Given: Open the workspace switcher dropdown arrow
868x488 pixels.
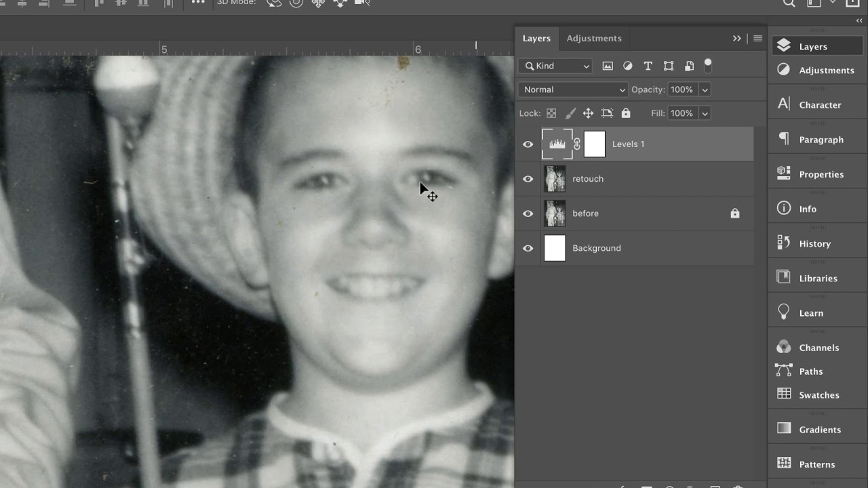Looking at the screenshot, I should 832,3.
